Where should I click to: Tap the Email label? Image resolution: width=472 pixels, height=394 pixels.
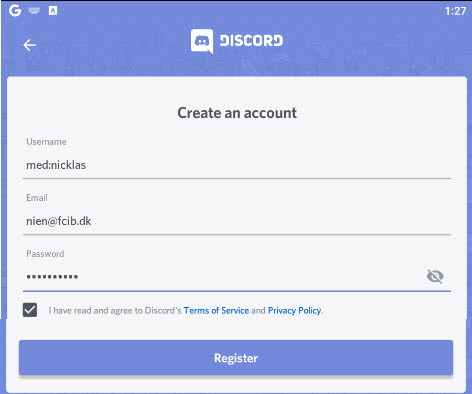(x=37, y=198)
